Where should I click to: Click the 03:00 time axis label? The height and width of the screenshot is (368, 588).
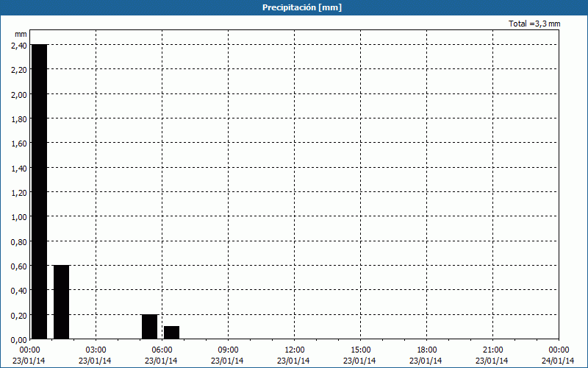pyautogui.click(x=96, y=350)
